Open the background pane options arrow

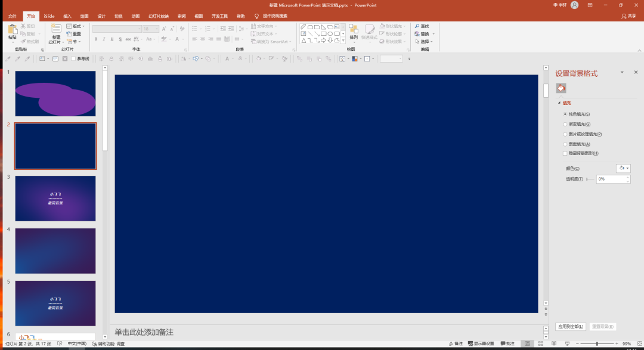pyautogui.click(x=622, y=72)
